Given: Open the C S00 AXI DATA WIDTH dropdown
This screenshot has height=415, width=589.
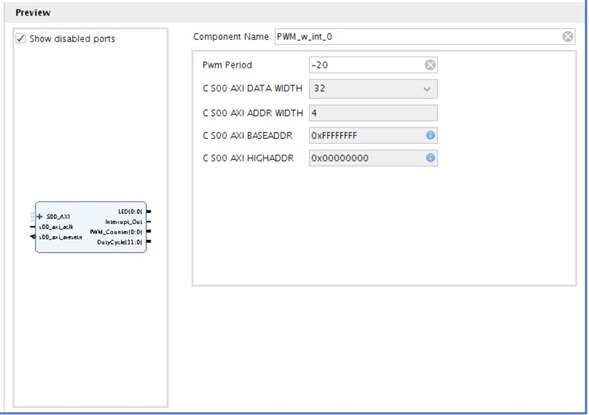Looking at the screenshot, I should coord(373,89).
